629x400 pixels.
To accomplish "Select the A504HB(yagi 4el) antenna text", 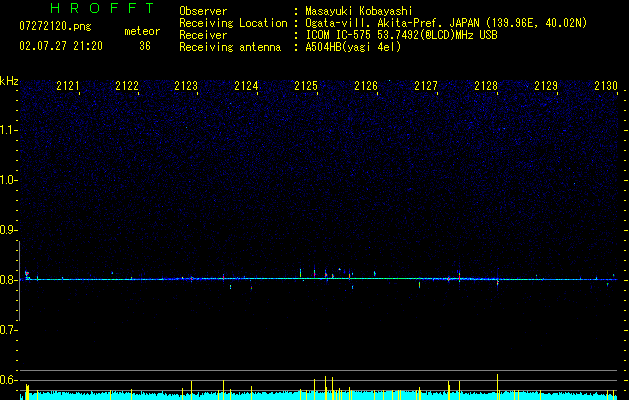I will [x=353, y=47].
